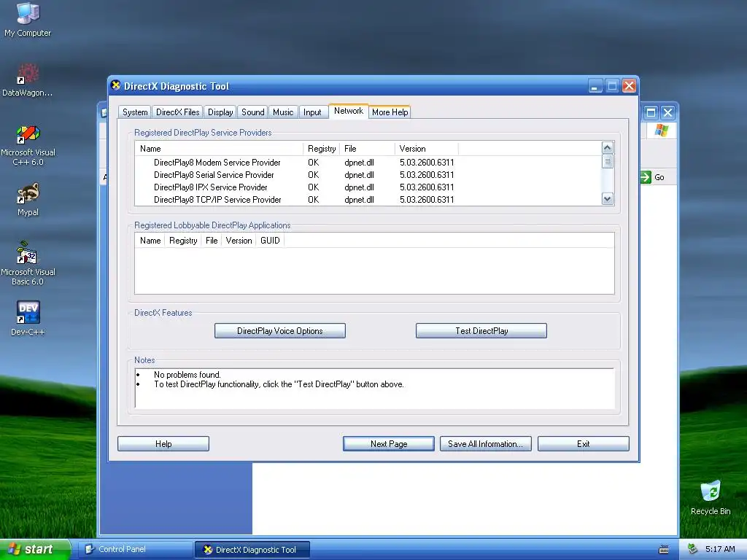Click DirectPlay Voice Options button
Viewport: 747px width, 560px height.
click(x=279, y=331)
